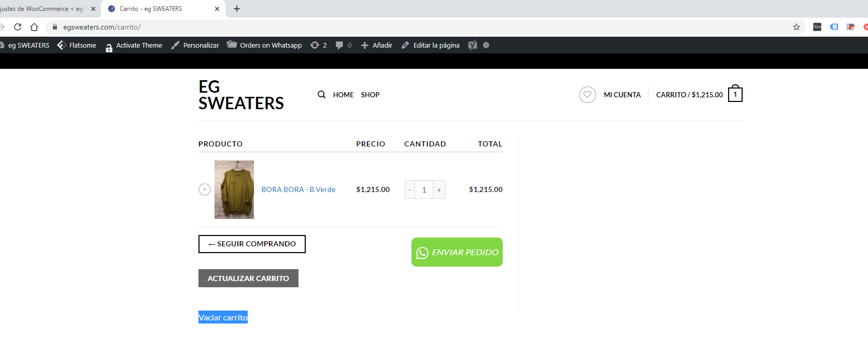Open the red-blue extension icon in browser toolbar
Viewport: 868px width, 353px height.
click(x=850, y=27)
